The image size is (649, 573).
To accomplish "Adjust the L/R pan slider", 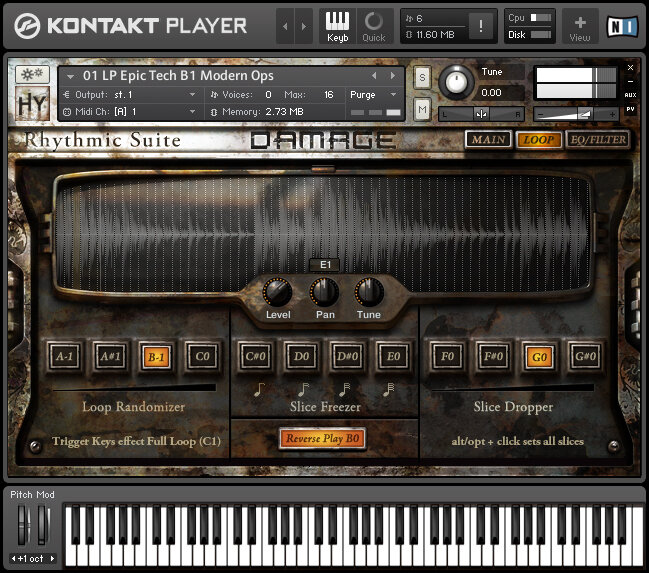I will click(x=481, y=114).
